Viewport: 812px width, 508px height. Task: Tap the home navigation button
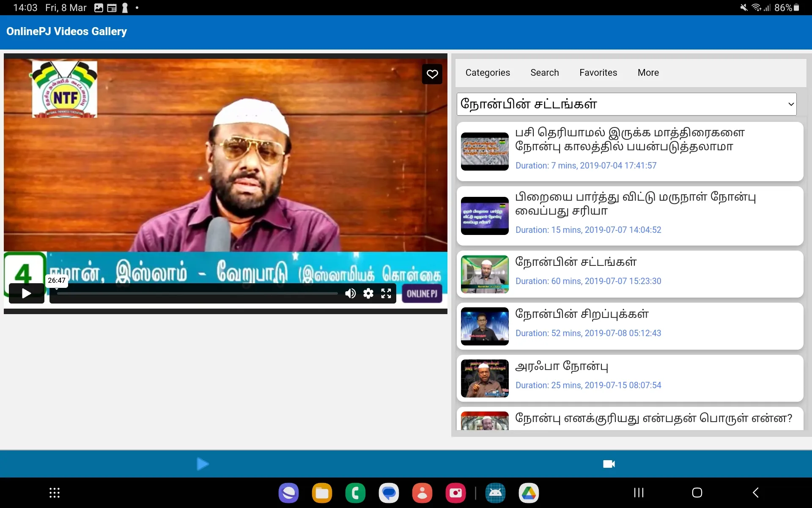[x=697, y=493]
